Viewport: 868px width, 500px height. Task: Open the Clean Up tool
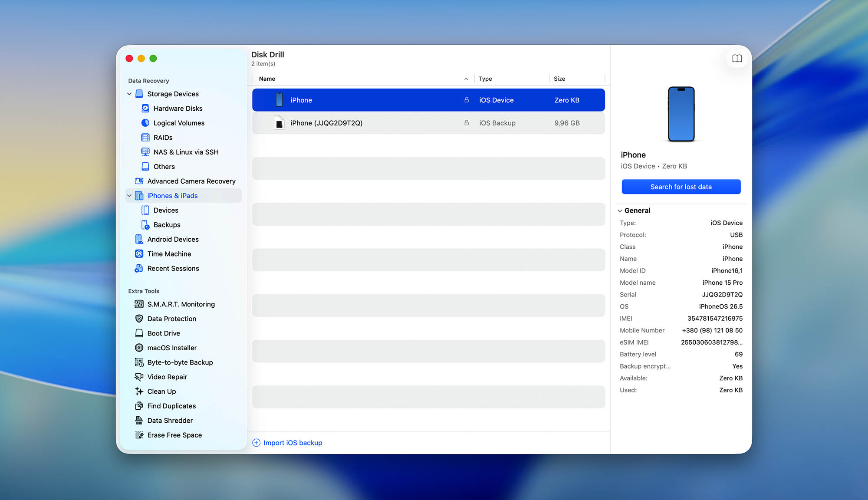[161, 391]
